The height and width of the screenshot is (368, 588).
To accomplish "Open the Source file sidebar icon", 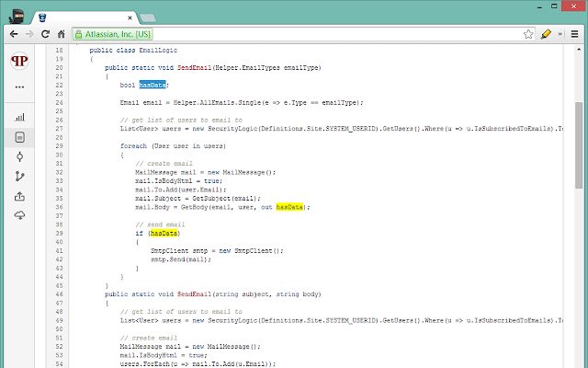I will point(19,137).
